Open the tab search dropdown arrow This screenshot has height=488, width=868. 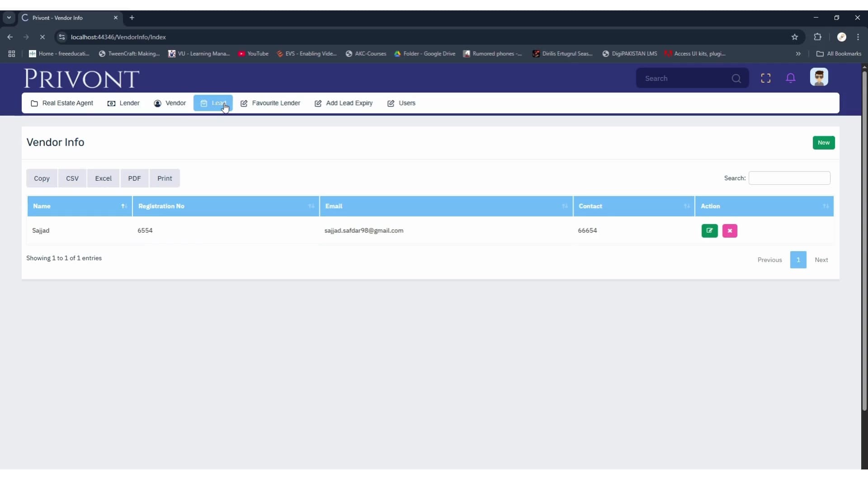coord(9,18)
